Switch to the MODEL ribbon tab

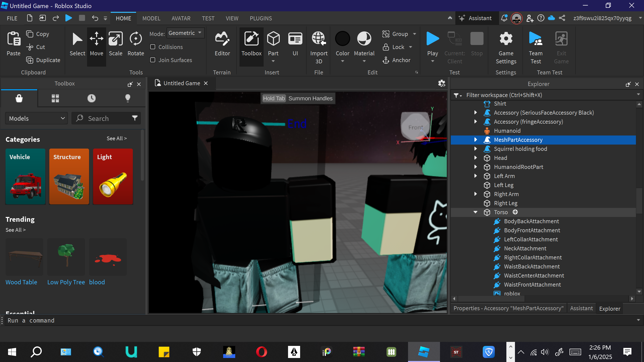151,18
